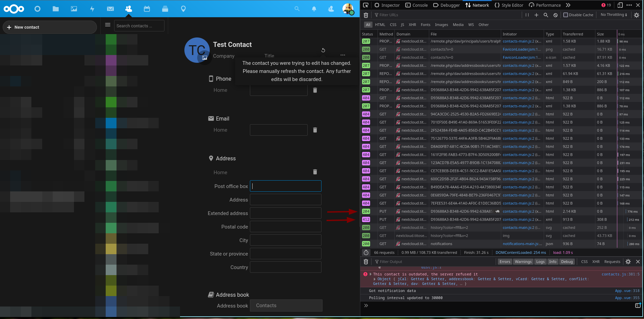Activate the devtools element picker icon
Image resolution: width=644 pixels, height=319 pixels.
point(366,5)
